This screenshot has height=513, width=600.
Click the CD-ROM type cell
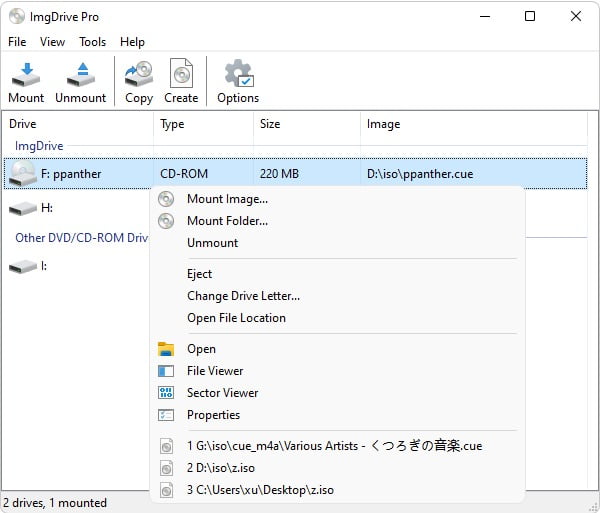click(184, 174)
